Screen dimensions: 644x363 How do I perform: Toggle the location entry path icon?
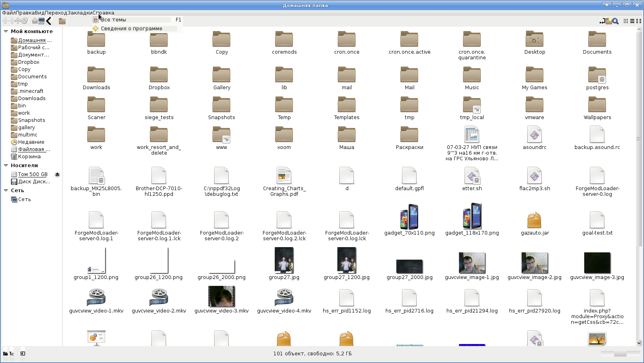point(602,21)
